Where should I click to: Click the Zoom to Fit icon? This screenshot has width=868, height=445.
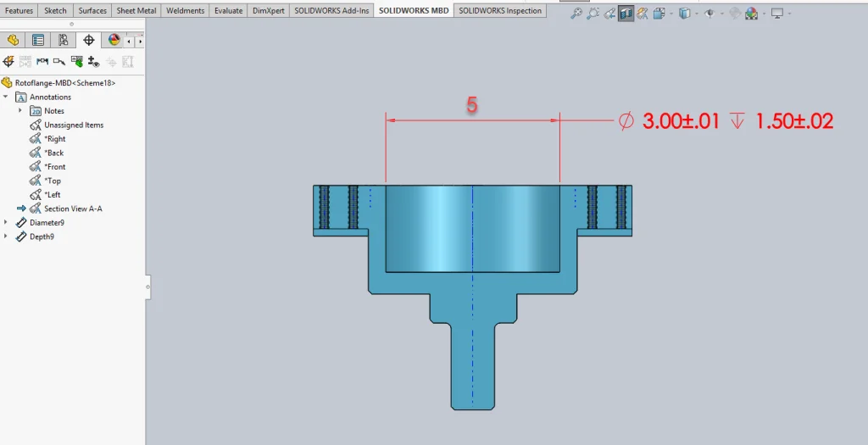(576, 14)
